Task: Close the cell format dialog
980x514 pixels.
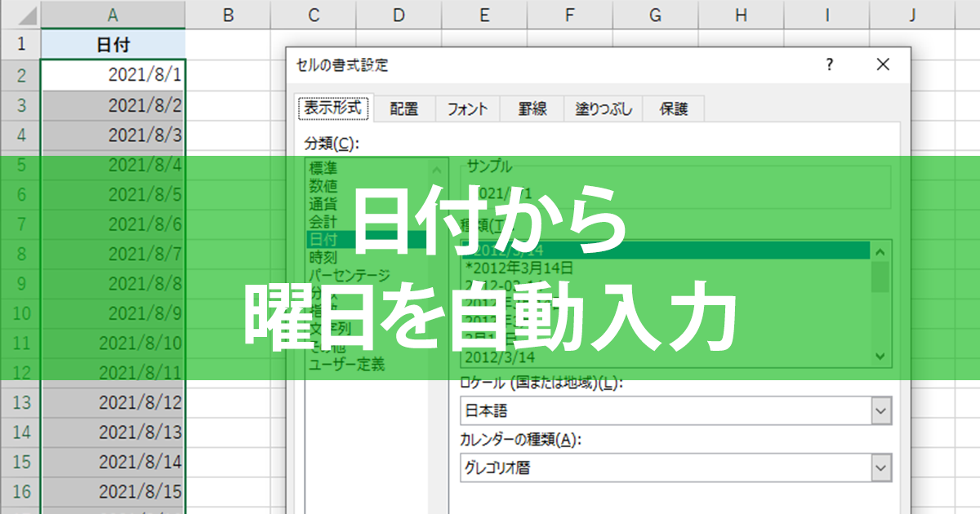Action: [x=882, y=65]
